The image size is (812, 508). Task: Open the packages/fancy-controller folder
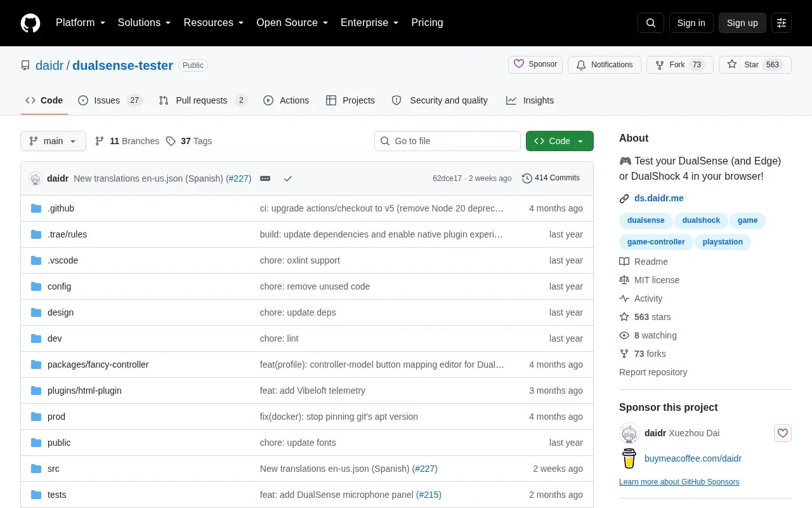point(98,364)
